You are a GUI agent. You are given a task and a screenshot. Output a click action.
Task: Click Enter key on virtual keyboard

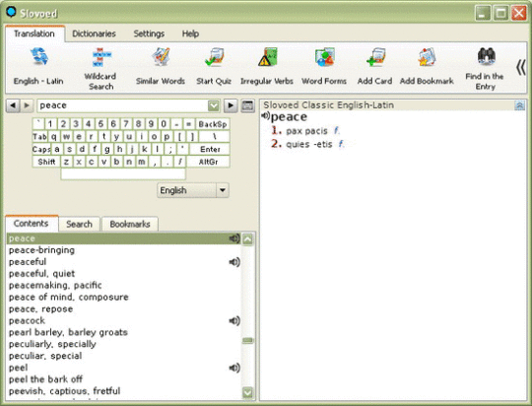pos(210,149)
